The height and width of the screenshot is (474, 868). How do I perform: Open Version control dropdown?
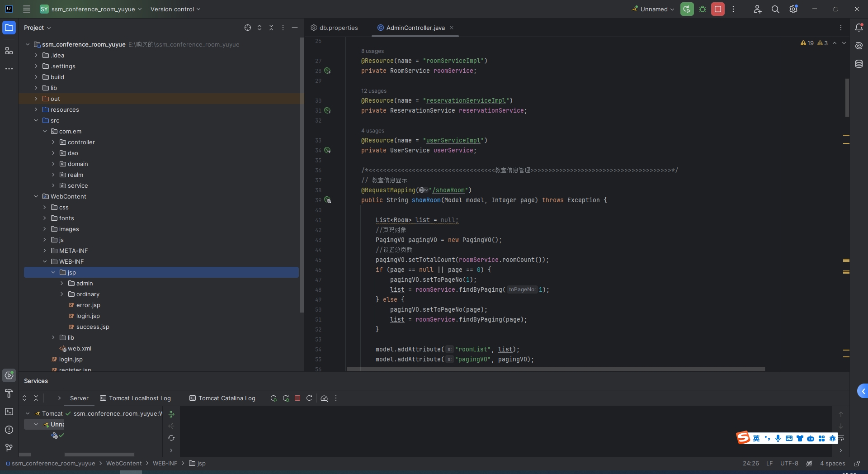click(175, 9)
